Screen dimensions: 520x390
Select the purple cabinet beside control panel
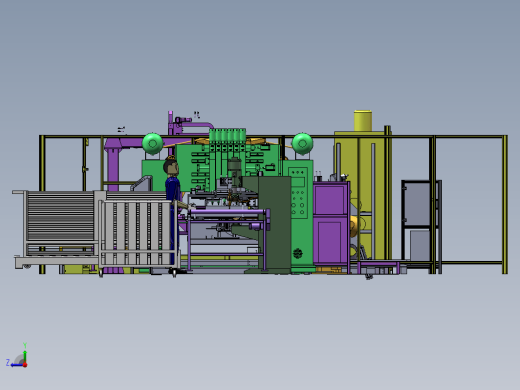point(331,223)
